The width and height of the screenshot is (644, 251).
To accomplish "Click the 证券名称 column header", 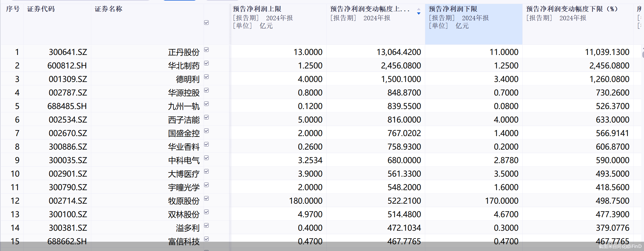I will click(x=109, y=9).
